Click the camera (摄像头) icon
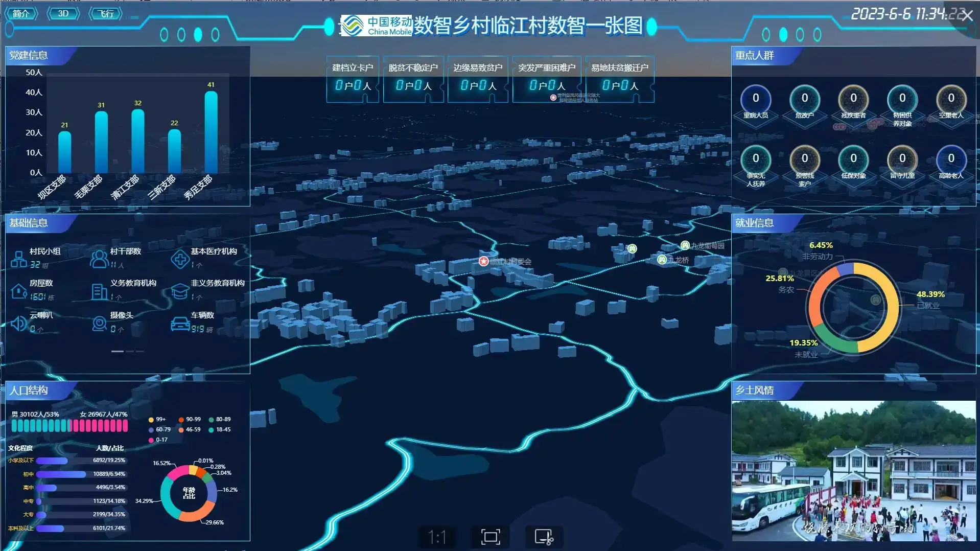 click(99, 324)
